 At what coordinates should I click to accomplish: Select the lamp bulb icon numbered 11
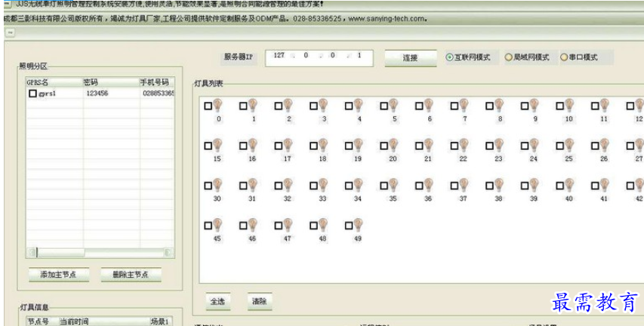605,105
